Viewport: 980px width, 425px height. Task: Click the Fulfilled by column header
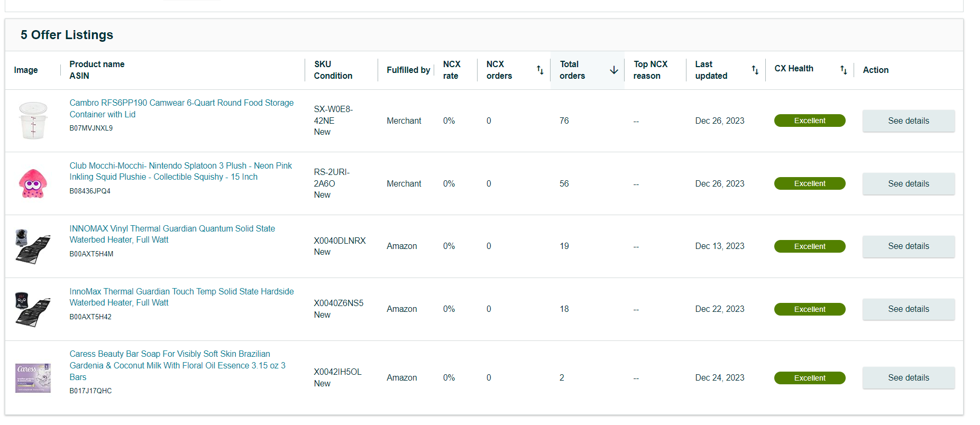(x=408, y=70)
